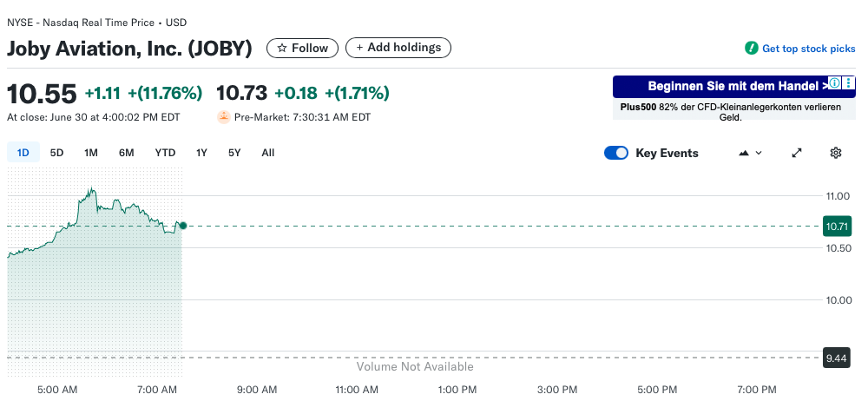Open Get top stock picks link
The width and height of the screenshot is (868, 414).
(x=808, y=49)
